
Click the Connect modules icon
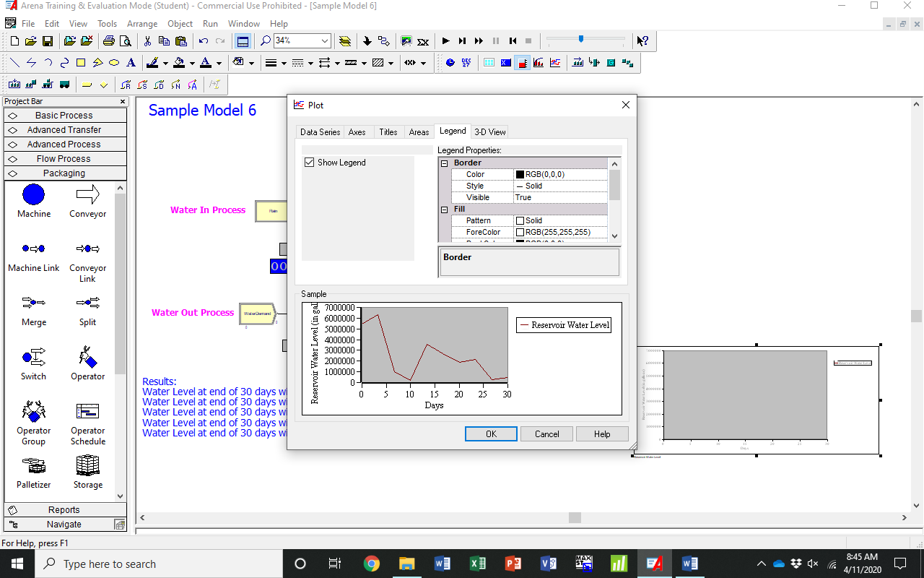[383, 41]
